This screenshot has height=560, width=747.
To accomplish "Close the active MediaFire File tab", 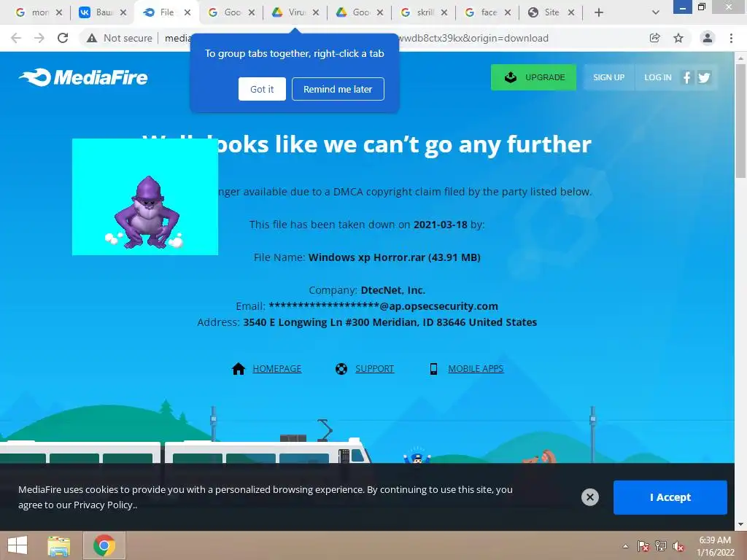I will 187,12.
